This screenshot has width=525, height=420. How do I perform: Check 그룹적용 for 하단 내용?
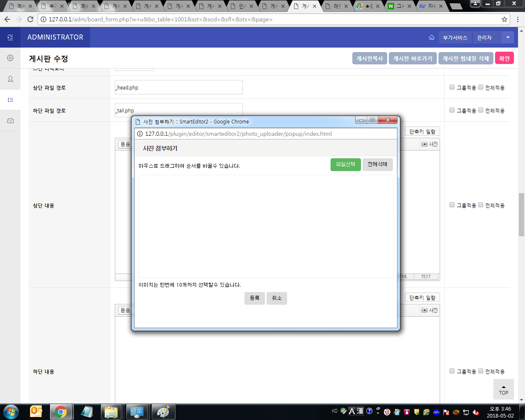click(x=452, y=371)
